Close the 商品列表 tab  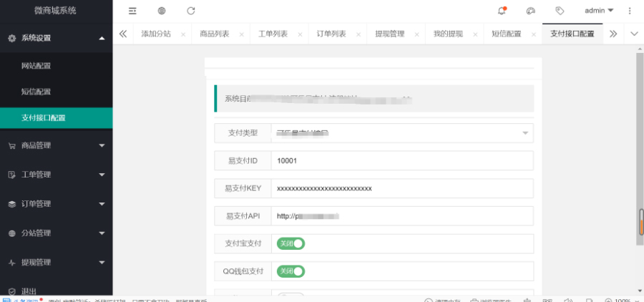pos(242,34)
